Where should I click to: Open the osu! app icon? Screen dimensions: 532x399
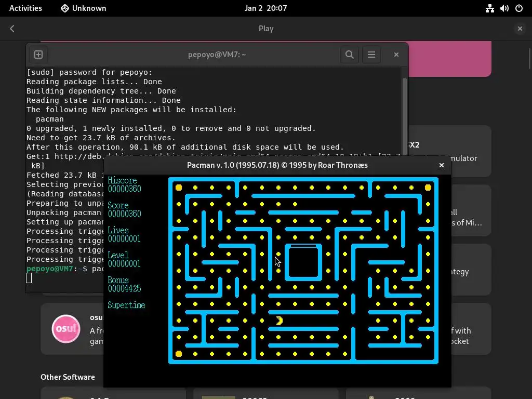(66, 329)
